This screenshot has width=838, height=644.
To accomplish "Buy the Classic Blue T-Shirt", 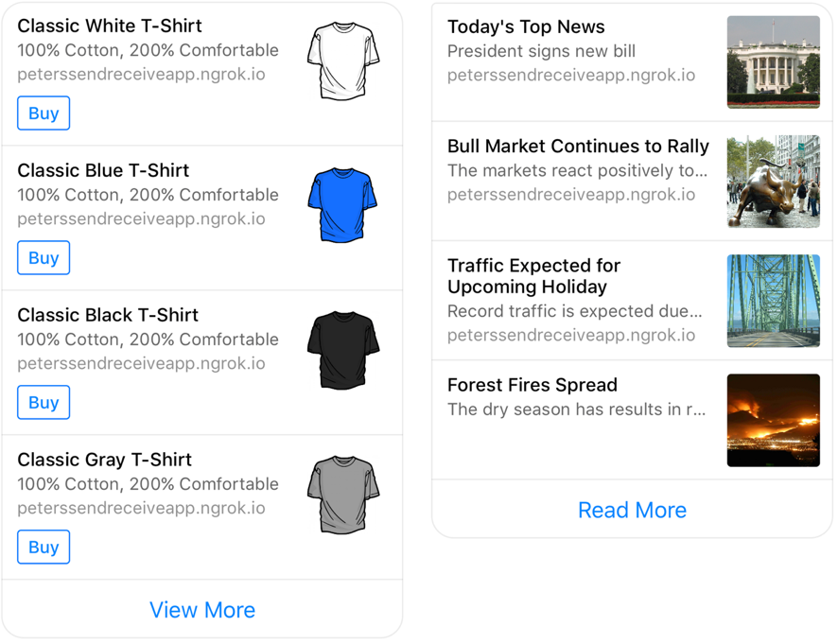I will coord(44,257).
